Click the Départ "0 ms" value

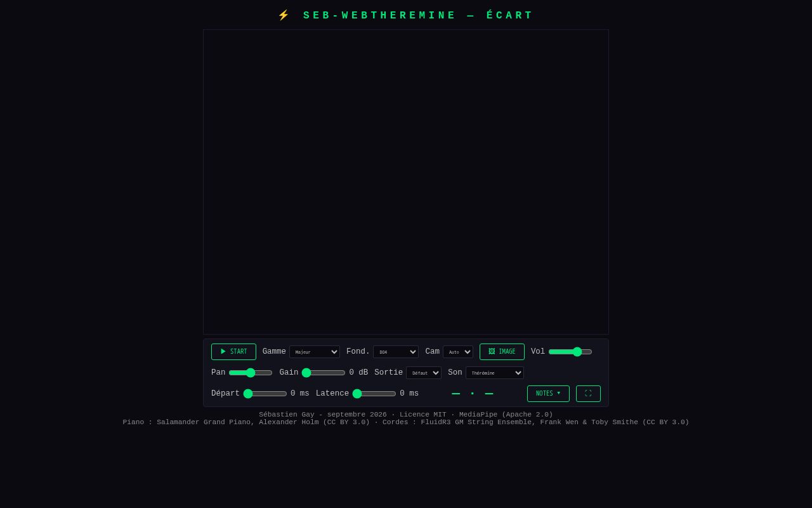[x=300, y=394]
